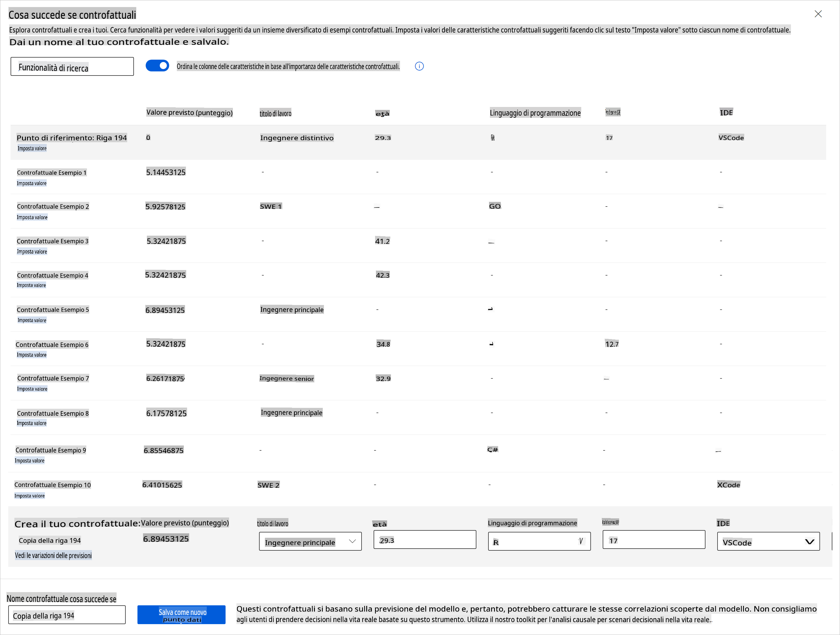Open Vedi le variazioni delle previsioni link
Image resolution: width=840 pixels, height=635 pixels.
coord(53,555)
